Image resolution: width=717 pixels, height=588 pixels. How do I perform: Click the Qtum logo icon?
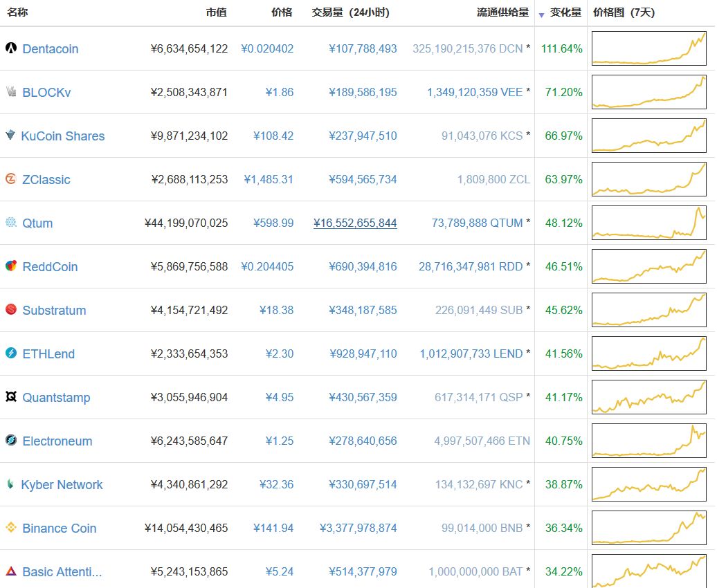pyautogui.click(x=11, y=223)
